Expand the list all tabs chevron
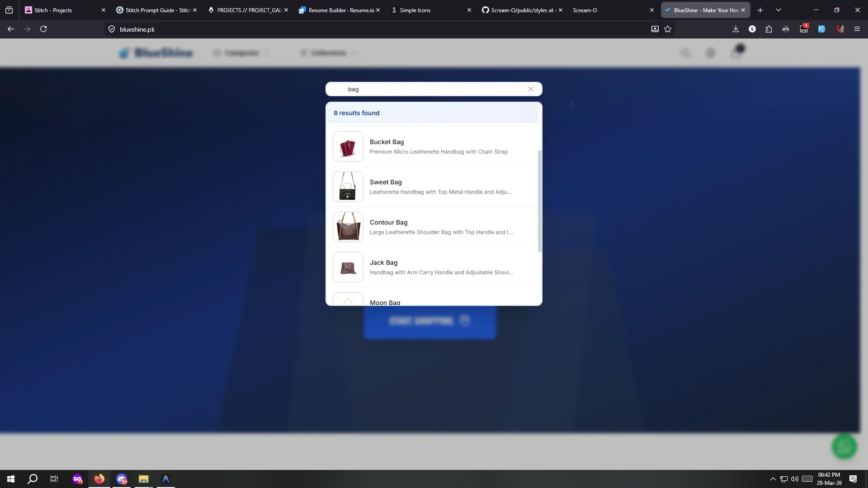 pos(778,10)
